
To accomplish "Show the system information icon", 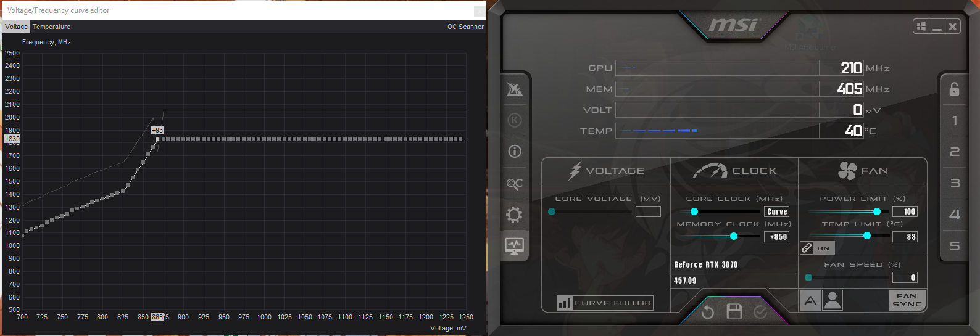I will pyautogui.click(x=515, y=152).
